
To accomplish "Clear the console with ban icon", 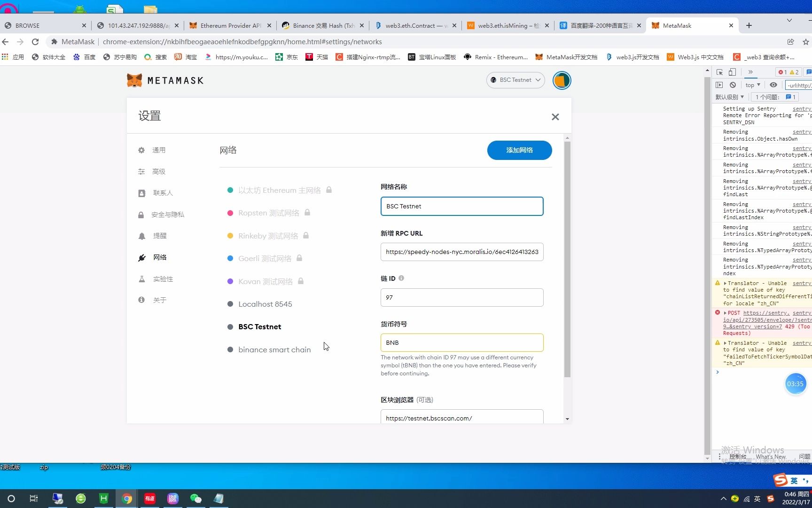I will (x=733, y=85).
